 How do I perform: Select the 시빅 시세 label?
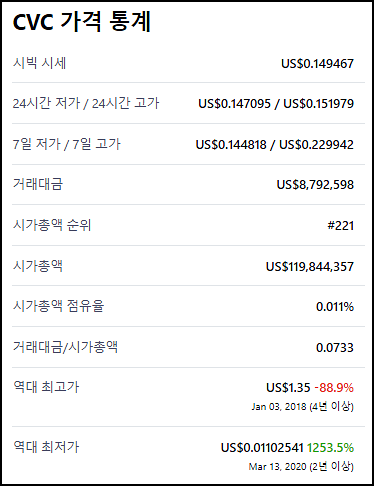click(39, 63)
